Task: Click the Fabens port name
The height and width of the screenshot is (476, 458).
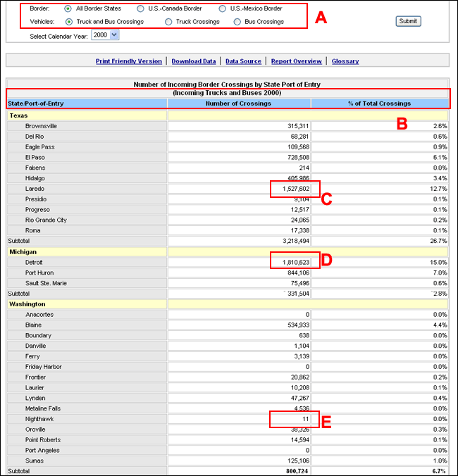Action: (35, 168)
